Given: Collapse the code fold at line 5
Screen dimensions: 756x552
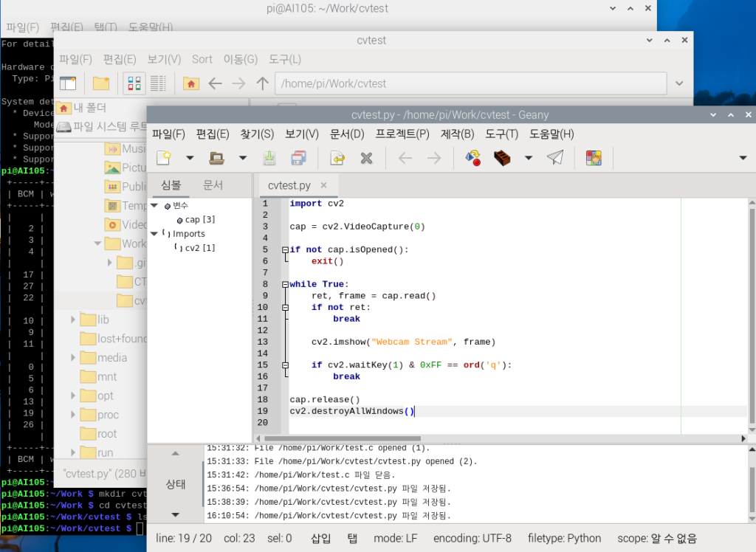Looking at the screenshot, I should pos(285,249).
